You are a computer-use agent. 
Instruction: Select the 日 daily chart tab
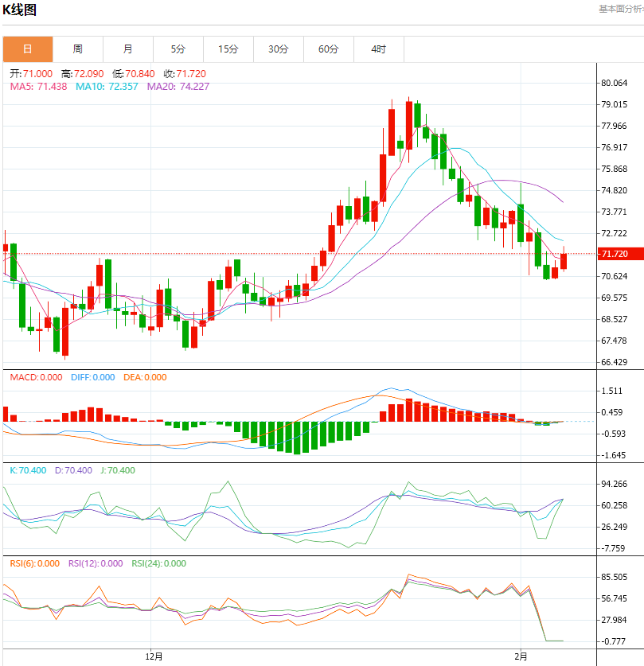[28, 49]
